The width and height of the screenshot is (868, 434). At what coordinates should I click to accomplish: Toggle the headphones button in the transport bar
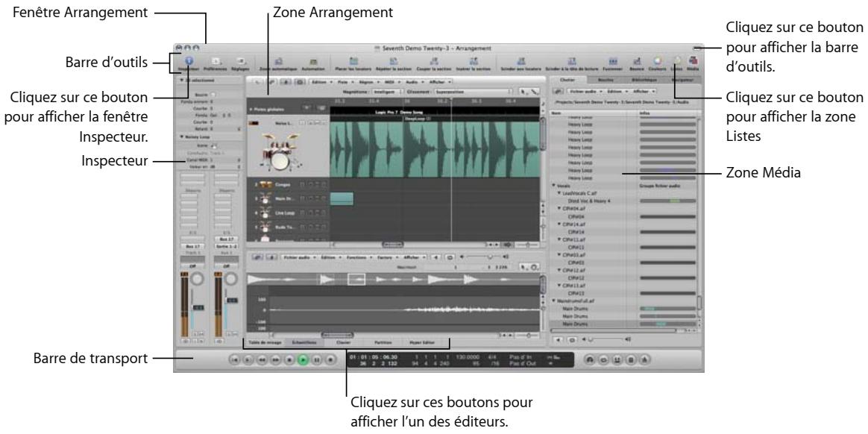tap(590, 359)
